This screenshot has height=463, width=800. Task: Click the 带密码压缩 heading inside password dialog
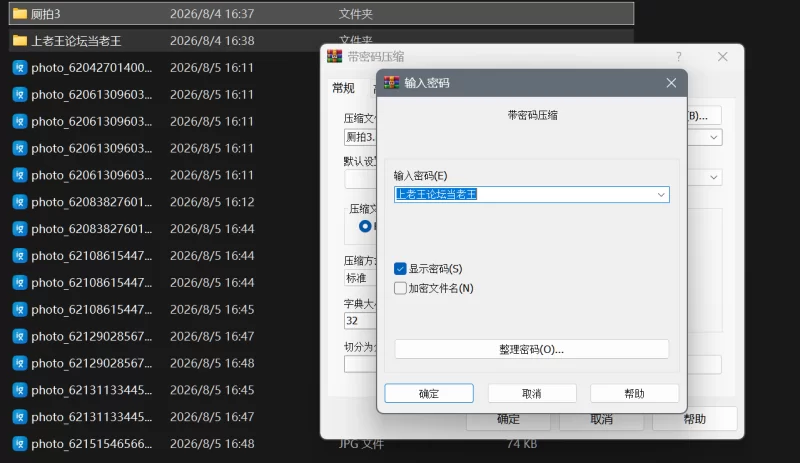(532, 115)
